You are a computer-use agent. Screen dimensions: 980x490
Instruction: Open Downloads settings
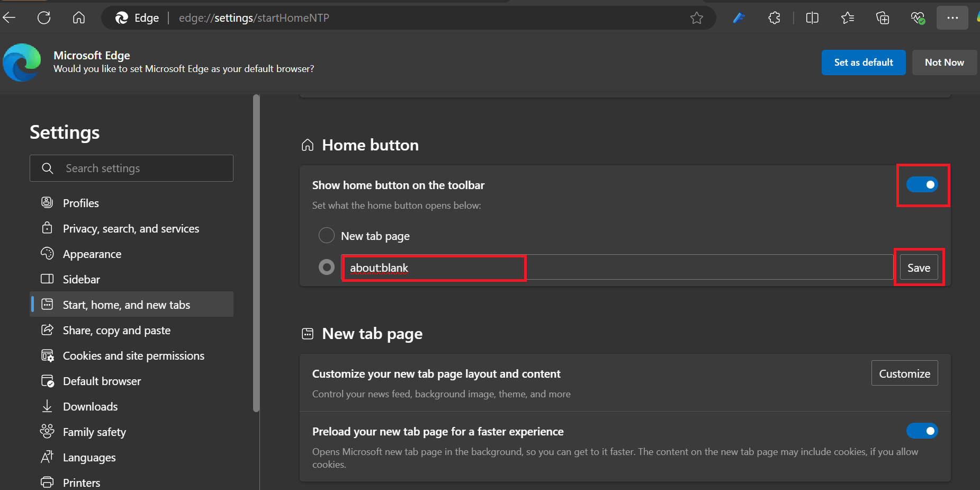(x=131, y=406)
